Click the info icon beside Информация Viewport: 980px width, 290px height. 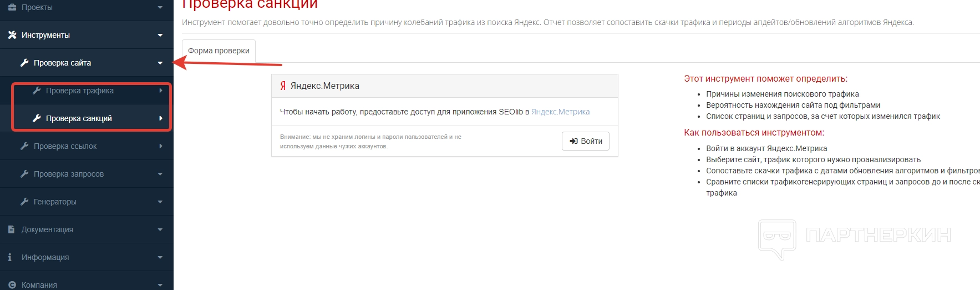(10, 257)
